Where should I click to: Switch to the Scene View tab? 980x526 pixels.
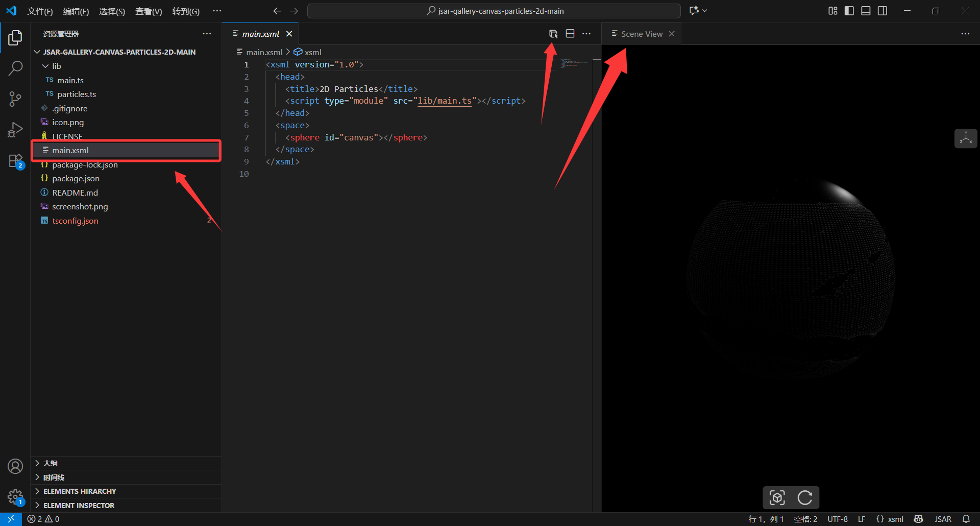(x=642, y=34)
